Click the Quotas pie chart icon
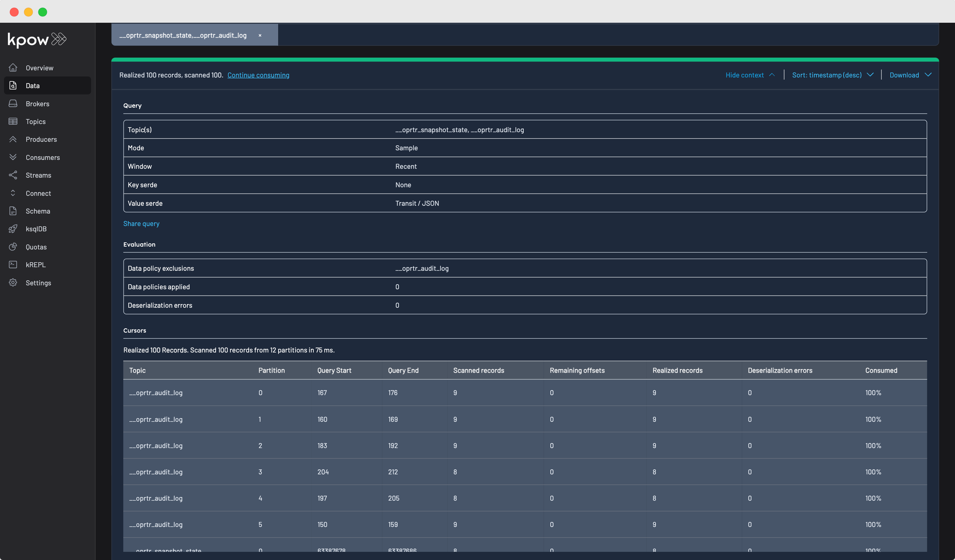 [13, 247]
